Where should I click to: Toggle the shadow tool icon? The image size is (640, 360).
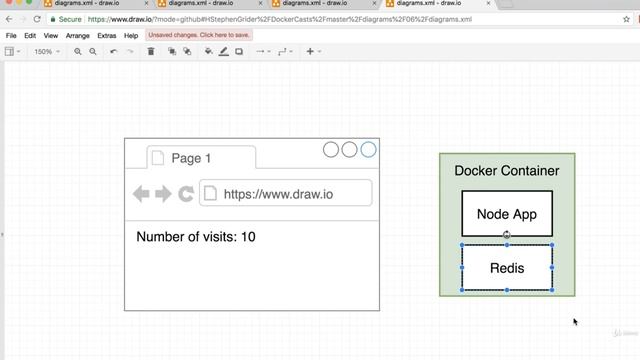click(239, 51)
